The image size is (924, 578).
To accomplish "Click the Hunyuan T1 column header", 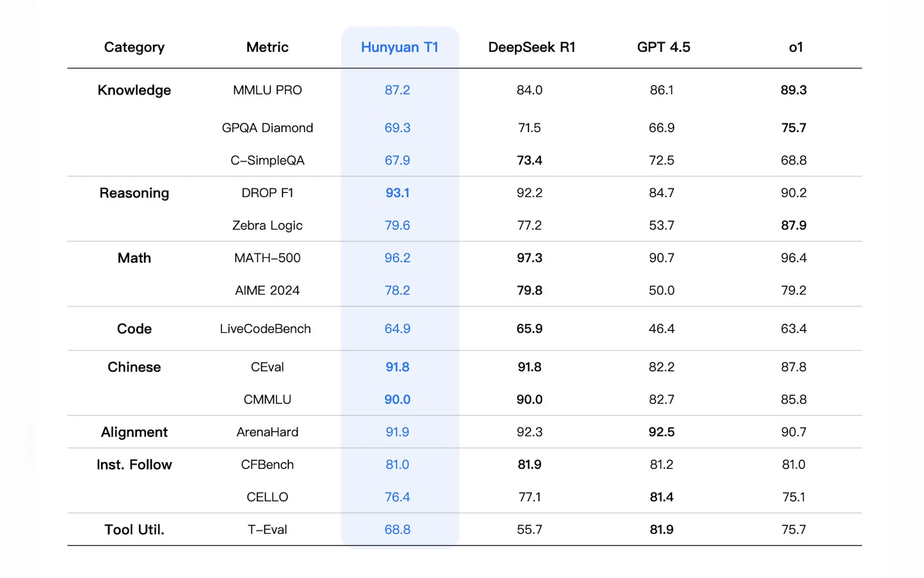I will coord(399,47).
